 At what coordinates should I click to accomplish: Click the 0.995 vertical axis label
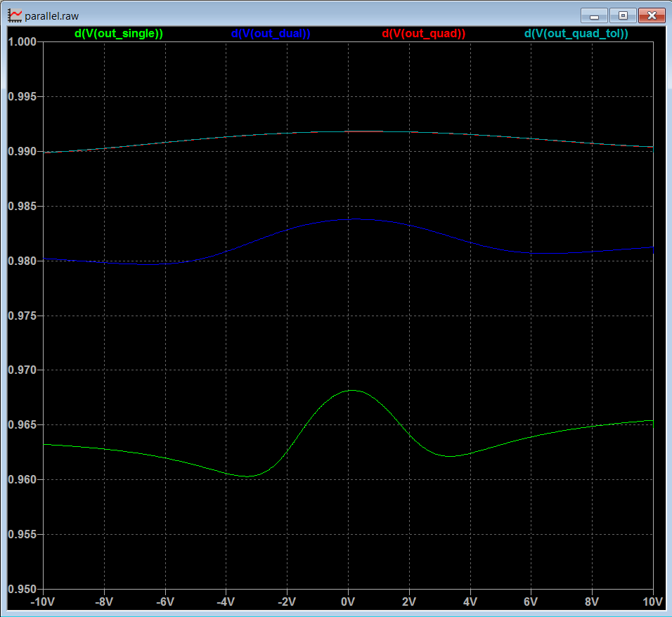pyautogui.click(x=22, y=97)
